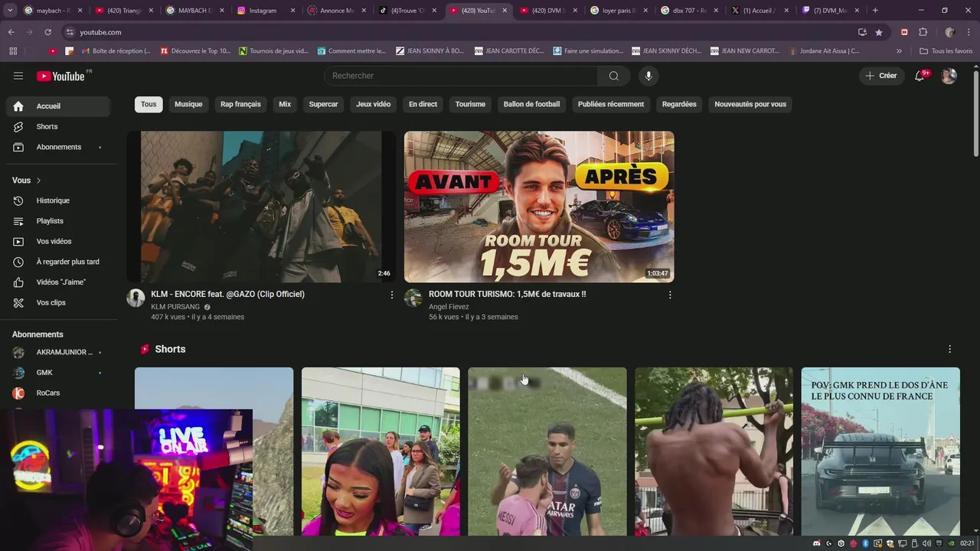Select the Regardées filter chip

click(x=679, y=104)
